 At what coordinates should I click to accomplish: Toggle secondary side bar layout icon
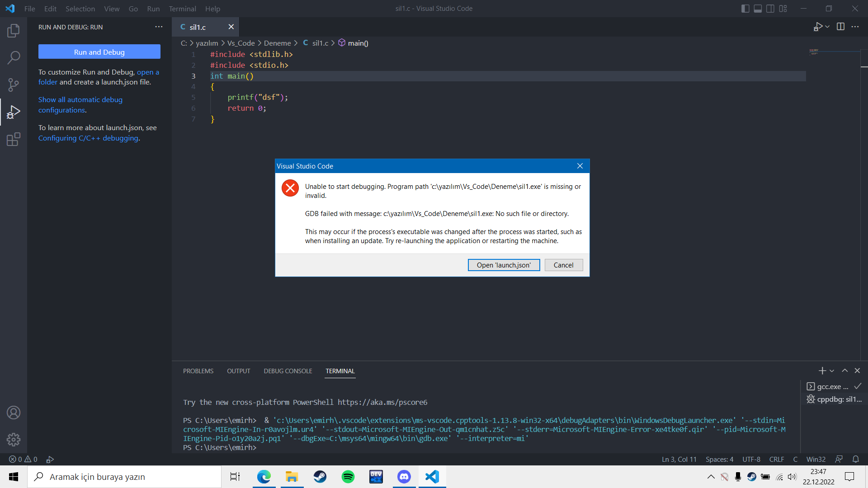770,9
